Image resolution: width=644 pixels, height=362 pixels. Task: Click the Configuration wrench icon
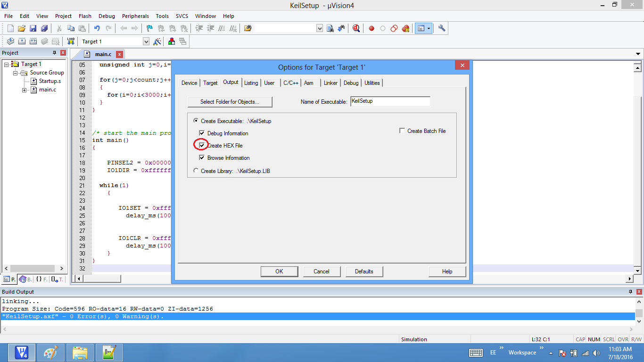point(442,28)
